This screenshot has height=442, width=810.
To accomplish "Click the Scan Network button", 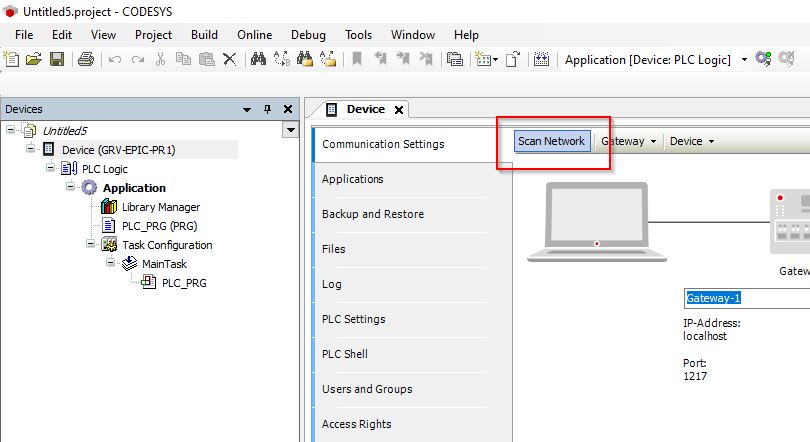I will click(552, 141).
